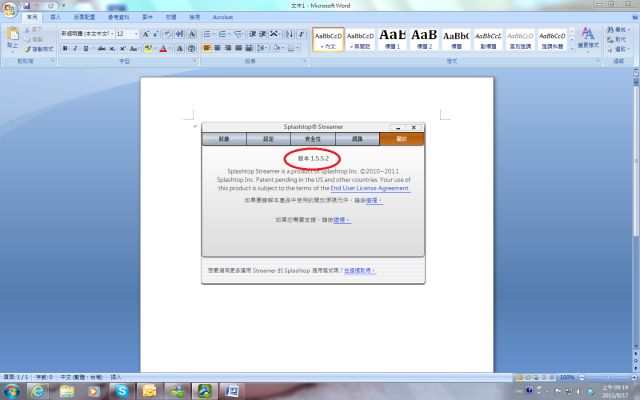Switch to the 參考資料 ribbon tab
This screenshot has height=400, width=640.
pos(118,17)
